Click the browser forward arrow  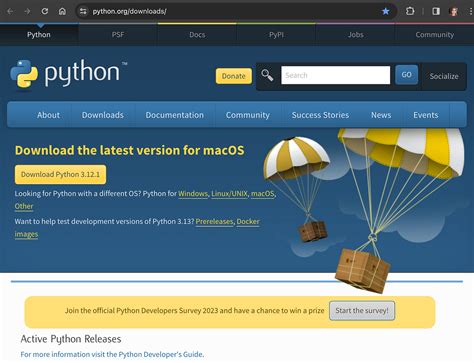[x=27, y=11]
